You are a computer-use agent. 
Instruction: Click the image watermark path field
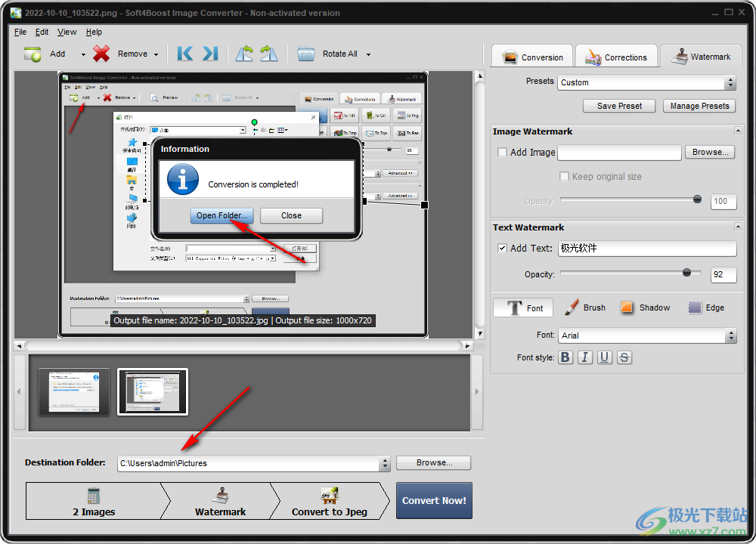point(619,153)
